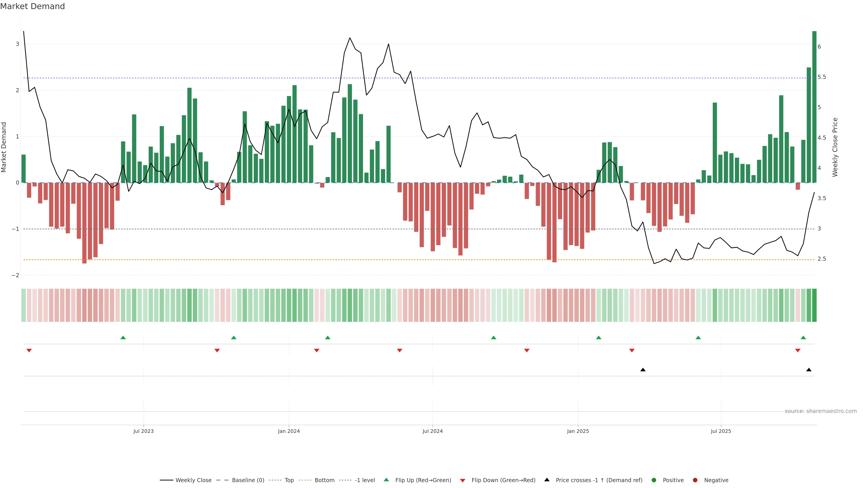Click red Flip Down legend triangle icon
The image size is (868, 488).
click(463, 481)
